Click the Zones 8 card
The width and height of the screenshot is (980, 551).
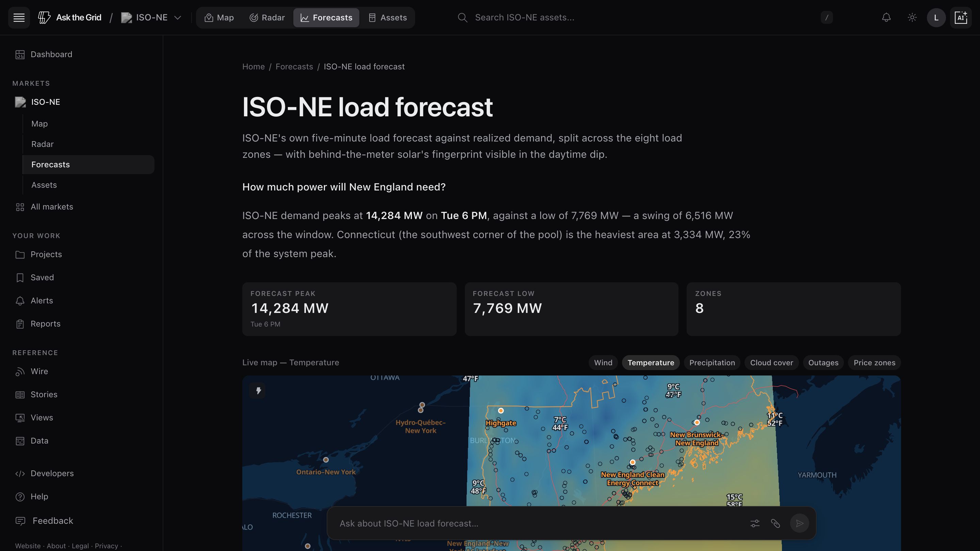pos(794,309)
